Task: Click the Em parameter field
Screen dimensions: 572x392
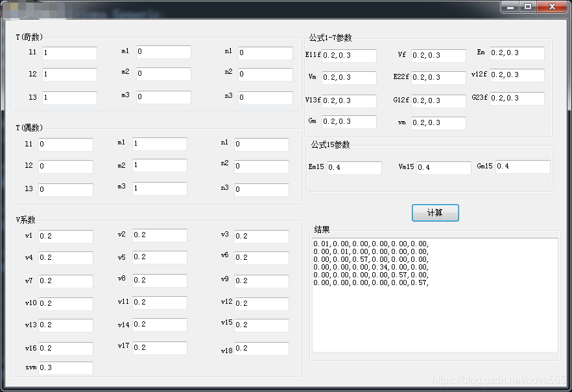Action: [x=517, y=53]
